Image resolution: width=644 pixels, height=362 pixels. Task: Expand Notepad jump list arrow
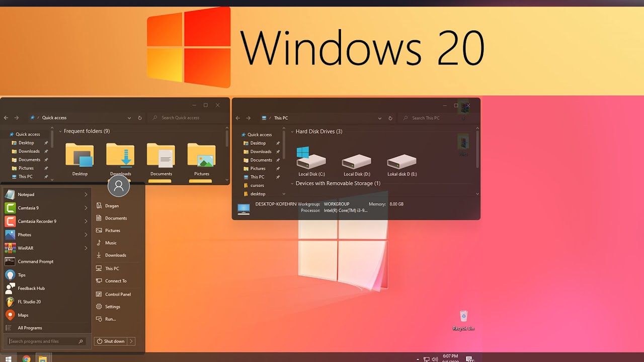click(86, 194)
